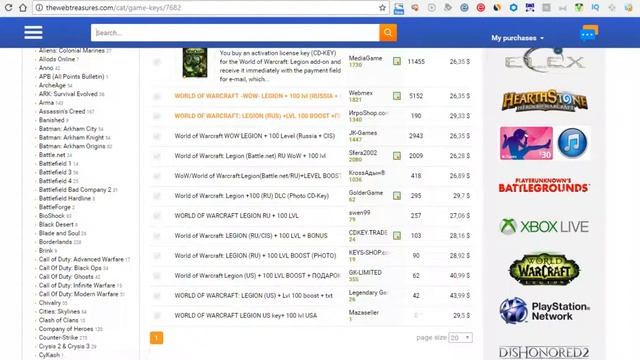Go to the browser home page
This screenshot has height=360, width=640.
click(23, 7)
